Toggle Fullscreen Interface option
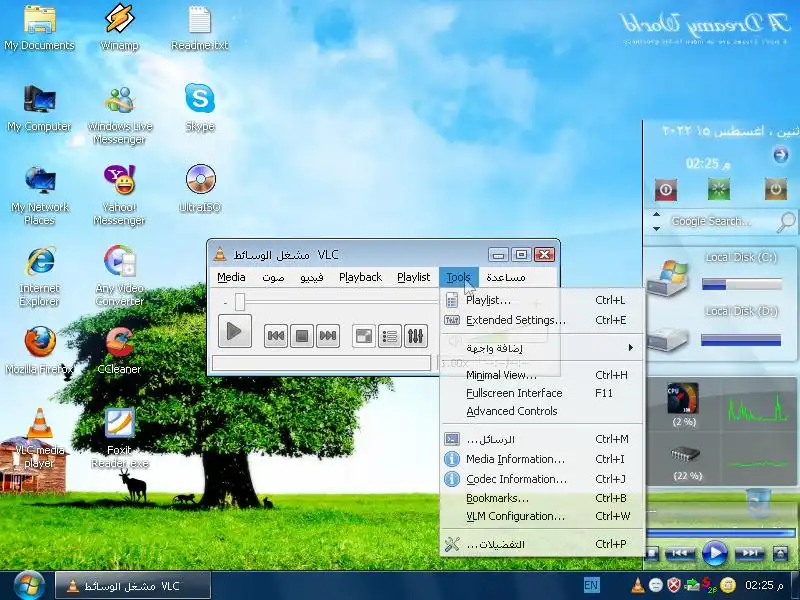 coord(542,393)
